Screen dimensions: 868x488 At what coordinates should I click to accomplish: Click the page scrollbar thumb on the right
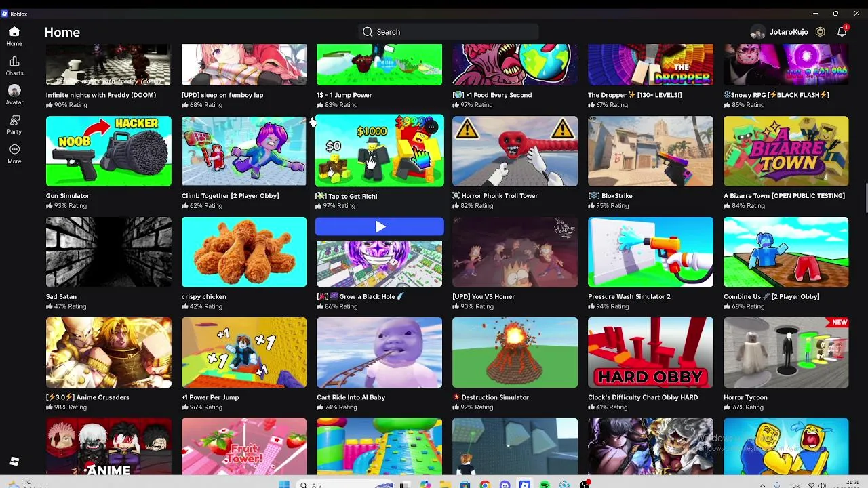tap(865, 198)
